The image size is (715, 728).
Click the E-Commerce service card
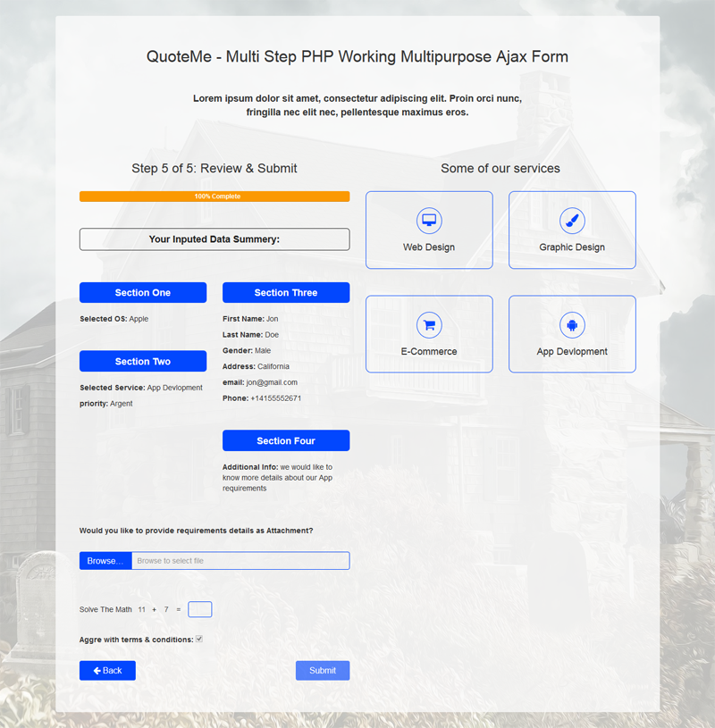[x=429, y=334]
